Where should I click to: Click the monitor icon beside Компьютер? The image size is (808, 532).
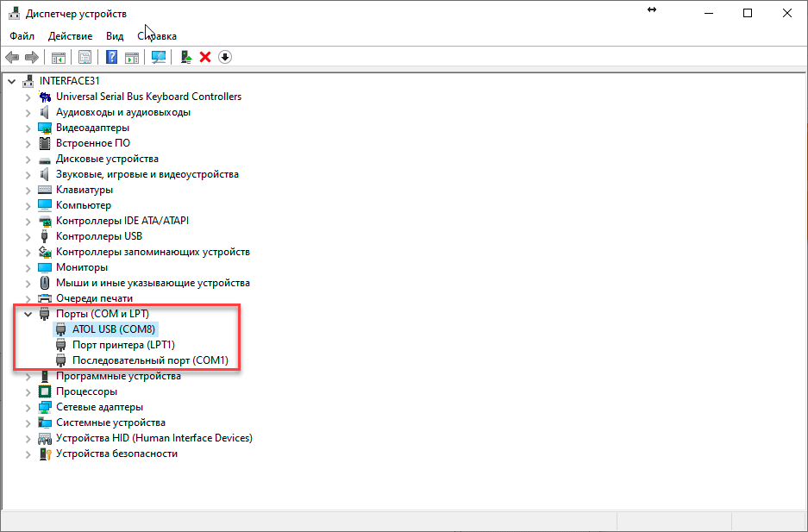(x=46, y=205)
